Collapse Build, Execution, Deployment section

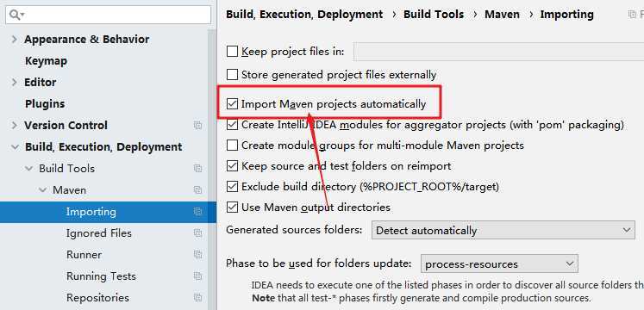(16, 147)
